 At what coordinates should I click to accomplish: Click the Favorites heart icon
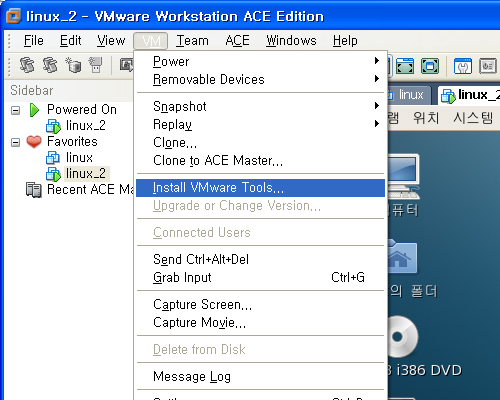click(x=34, y=142)
